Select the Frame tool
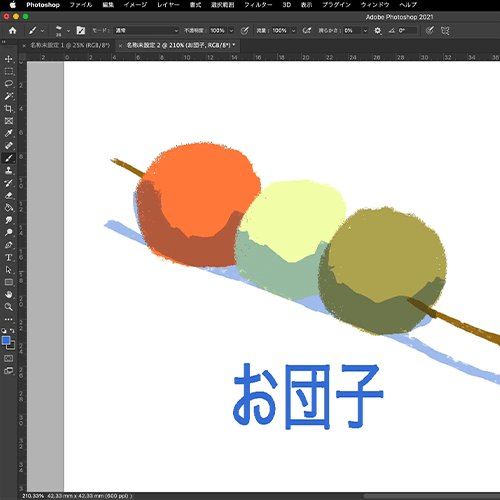500x500 pixels. click(9, 121)
